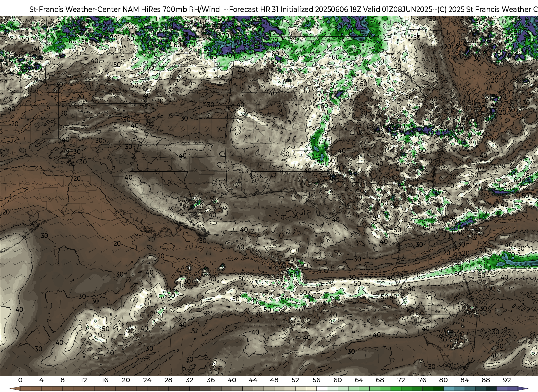Click the colorbar tick label 56
Screen dimensions: 538x392
pyautogui.click(x=317, y=380)
